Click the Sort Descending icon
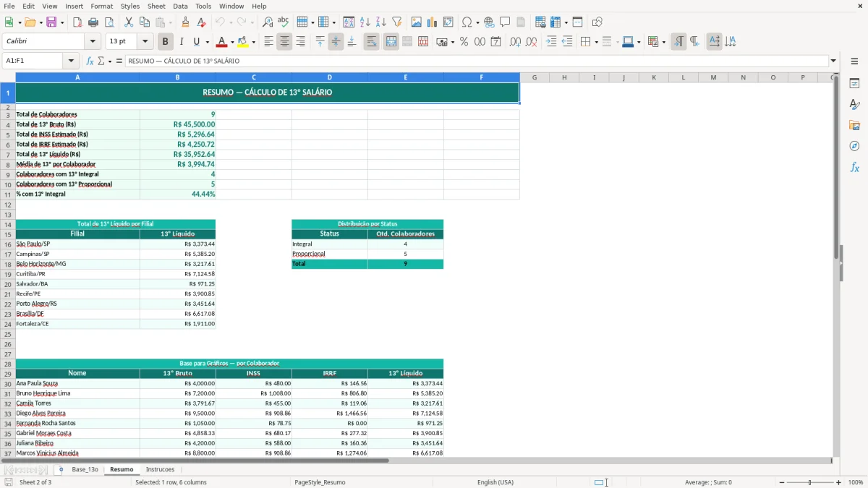This screenshot has height=488, width=868. 380,22
